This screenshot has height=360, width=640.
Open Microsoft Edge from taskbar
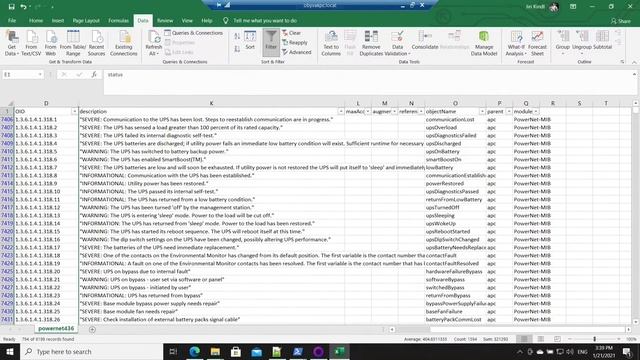point(194,351)
